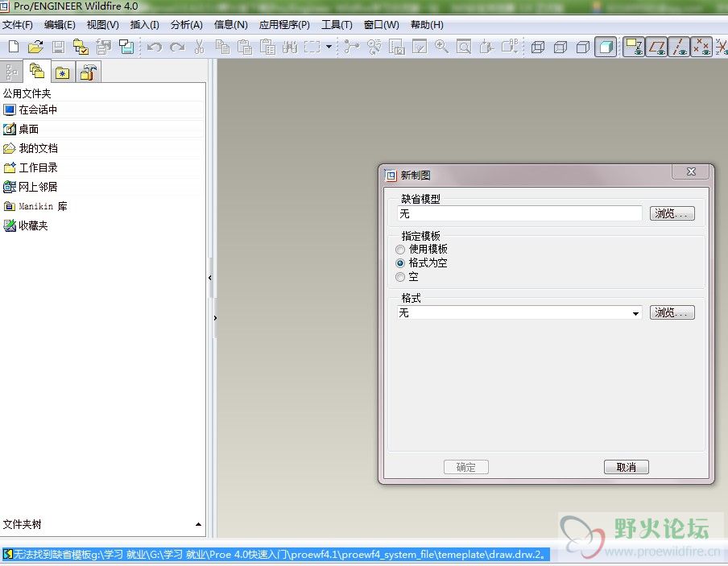
Task: Open a file with the Open folder icon
Action: [35, 47]
